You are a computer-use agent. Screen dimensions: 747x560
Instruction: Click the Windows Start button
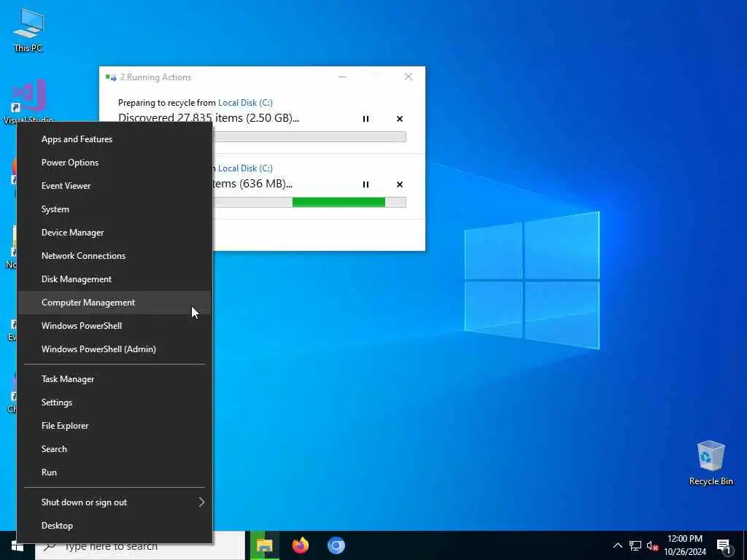(18, 545)
